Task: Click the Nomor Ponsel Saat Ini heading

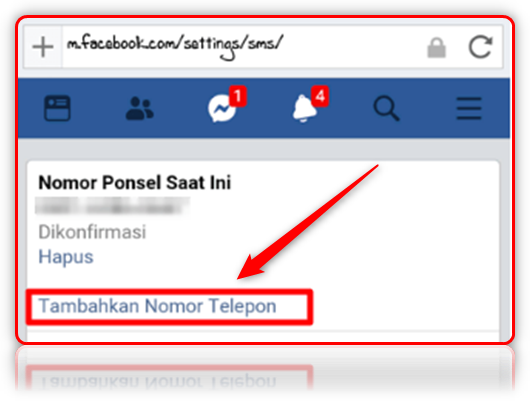Action: click(135, 183)
